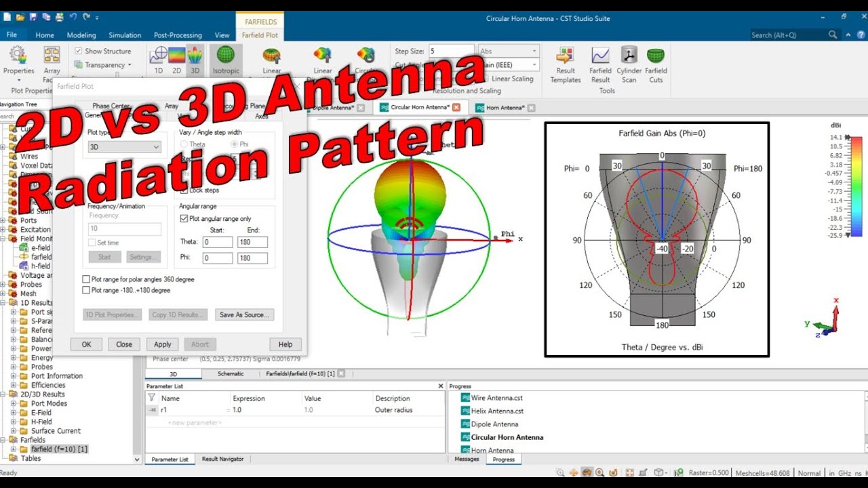Open the Result Navigator tab
The width and height of the screenshot is (868, 488).
tap(222, 459)
